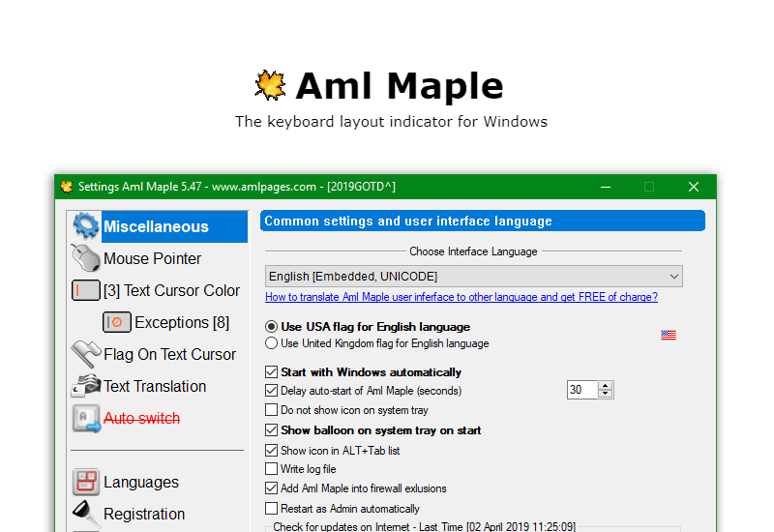Open Text Translation settings

point(155,386)
